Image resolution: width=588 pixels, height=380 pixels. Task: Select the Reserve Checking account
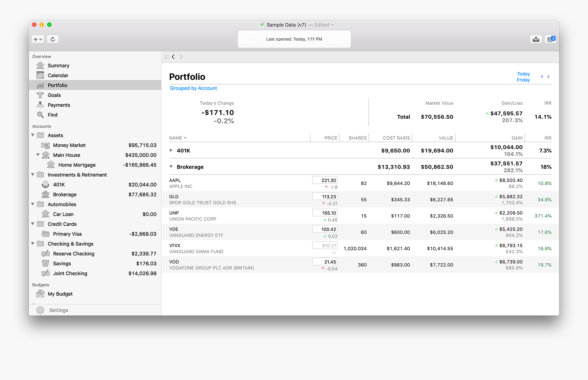point(95,254)
